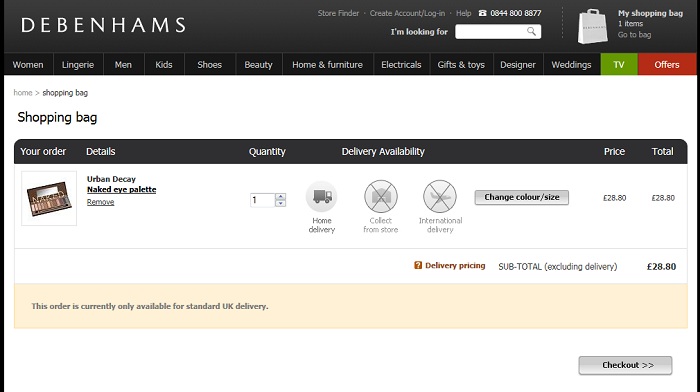This screenshot has height=392, width=700.
Task: Open the Beauty menu
Action: pyautogui.click(x=258, y=65)
